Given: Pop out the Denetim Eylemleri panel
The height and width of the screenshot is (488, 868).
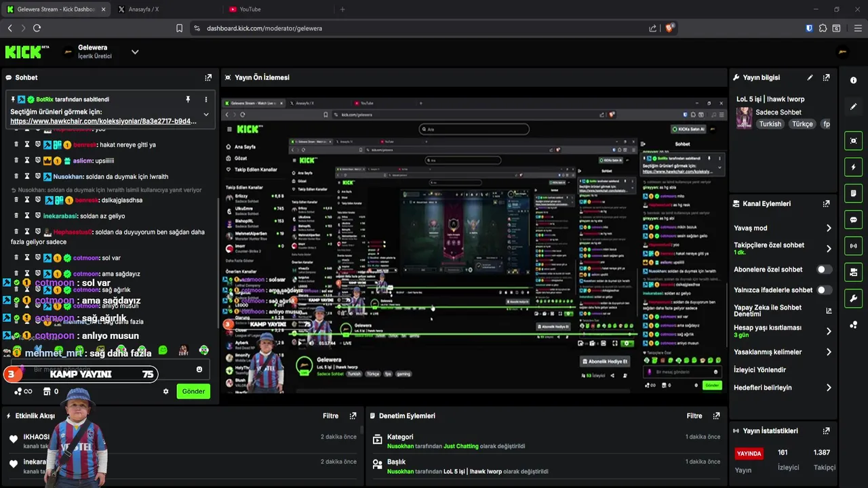Looking at the screenshot, I should click(715, 416).
